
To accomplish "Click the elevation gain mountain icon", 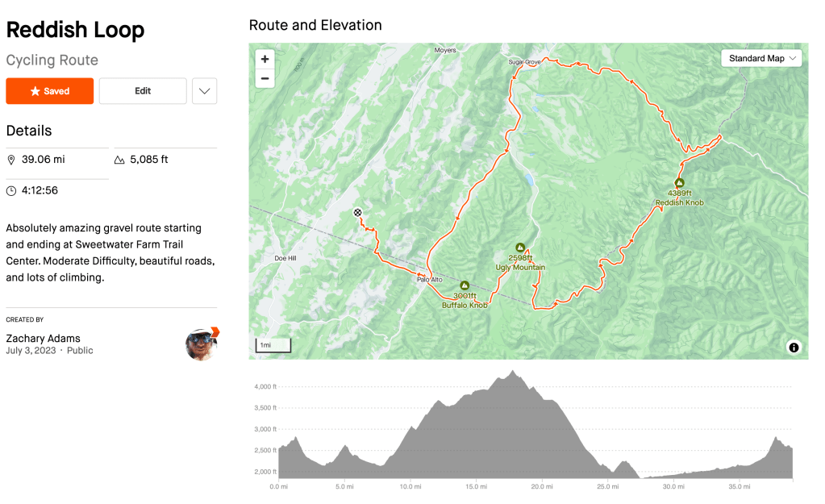I will point(119,160).
